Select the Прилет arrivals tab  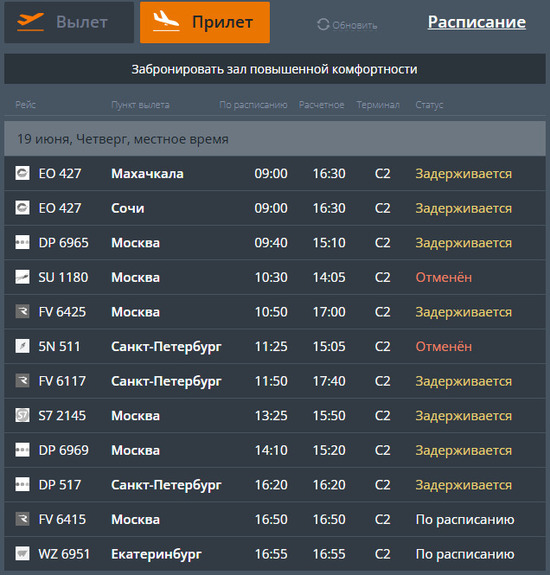205,22
